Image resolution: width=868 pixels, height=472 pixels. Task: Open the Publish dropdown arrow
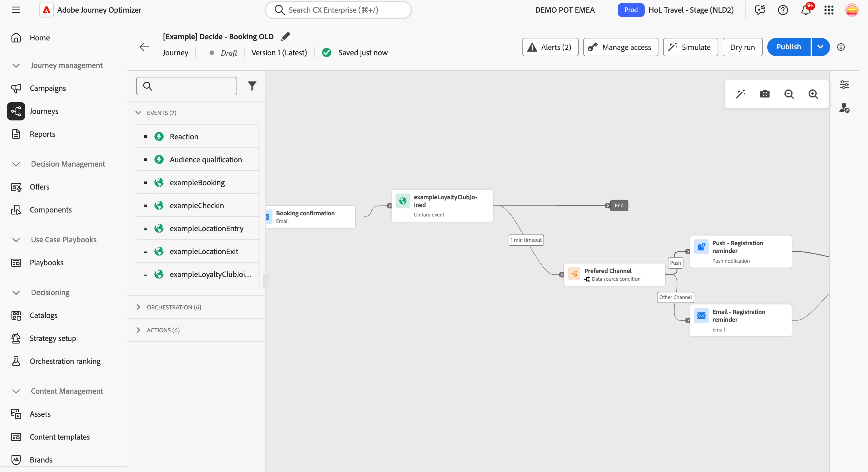(820, 47)
